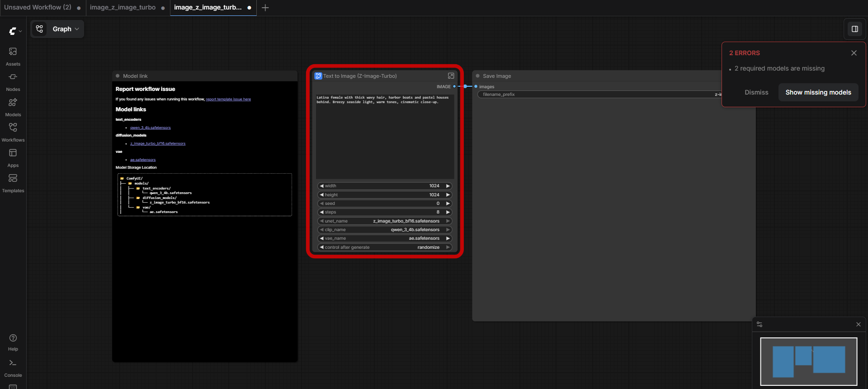
Task: Open ae.safetensors download link
Action: [x=143, y=160]
